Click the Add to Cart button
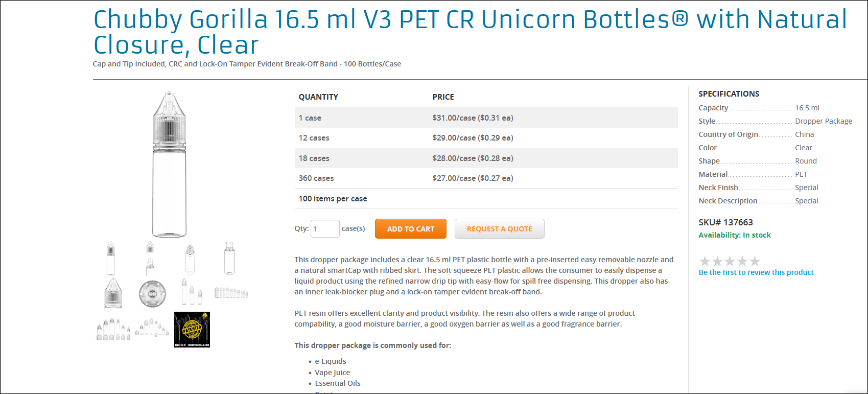The height and width of the screenshot is (394, 868). 410,229
